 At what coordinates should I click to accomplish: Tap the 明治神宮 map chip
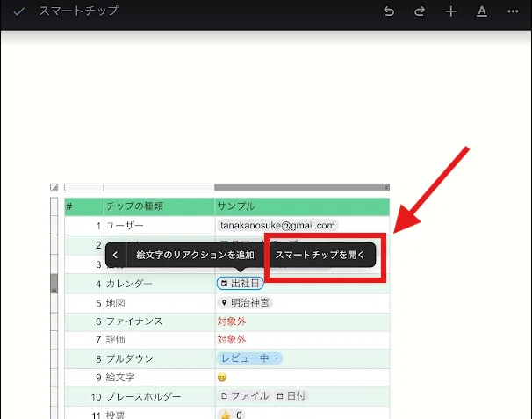tap(245, 302)
